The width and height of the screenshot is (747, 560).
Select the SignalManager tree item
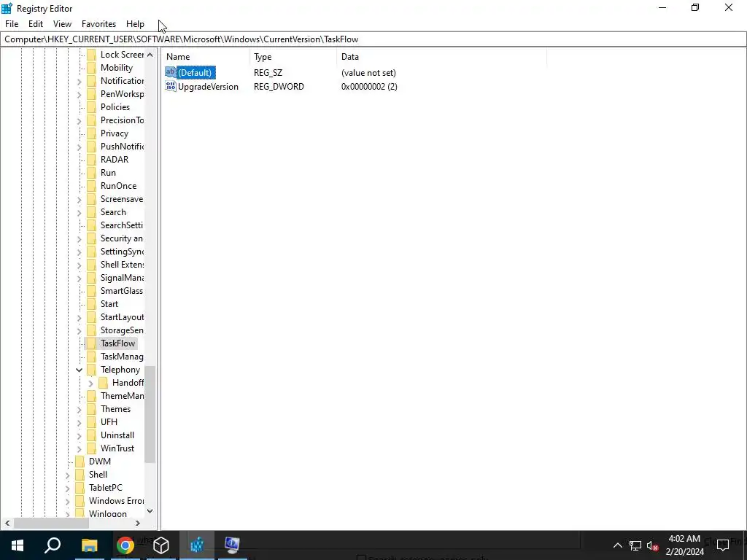122,278
